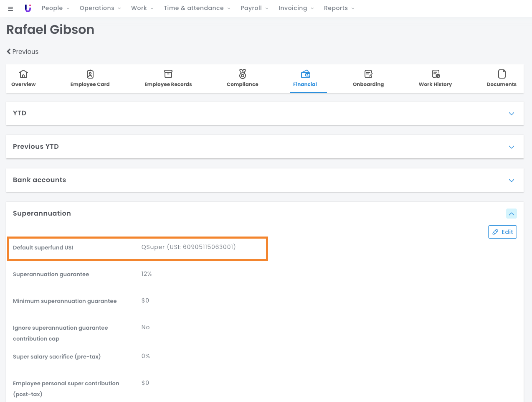Select the Employee Card badge icon

pos(90,74)
